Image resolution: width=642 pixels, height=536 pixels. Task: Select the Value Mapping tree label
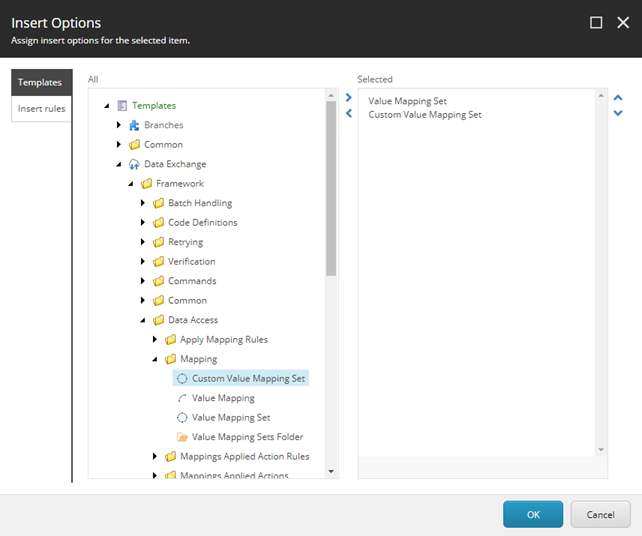click(223, 398)
